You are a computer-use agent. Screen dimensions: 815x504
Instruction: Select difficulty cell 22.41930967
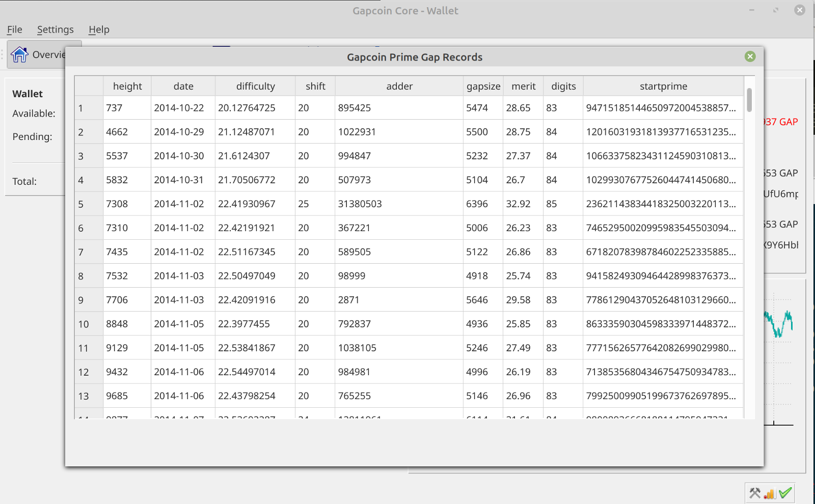pyautogui.click(x=255, y=204)
